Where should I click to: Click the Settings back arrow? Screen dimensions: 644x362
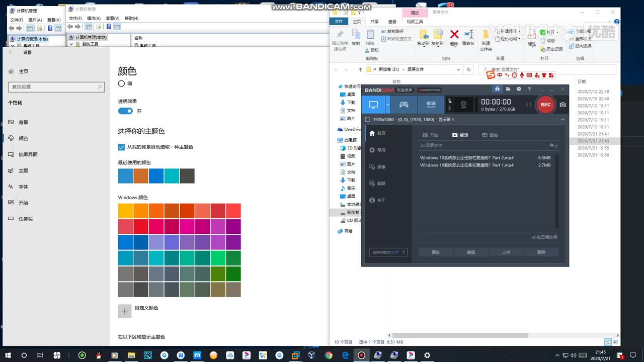coord(11,52)
